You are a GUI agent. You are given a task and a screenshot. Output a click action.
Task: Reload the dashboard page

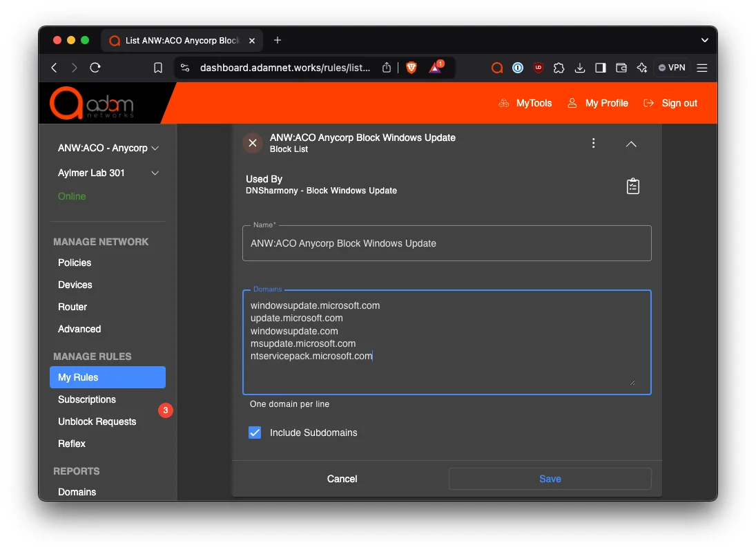(x=95, y=68)
